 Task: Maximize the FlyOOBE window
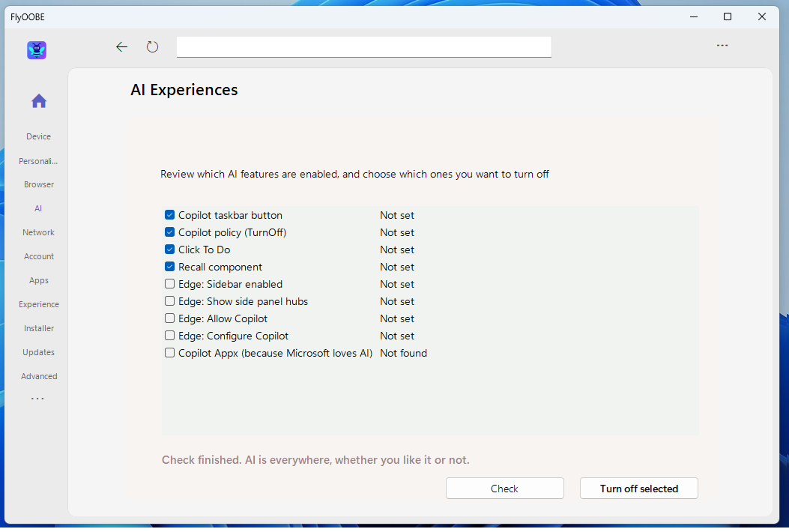[x=727, y=16]
